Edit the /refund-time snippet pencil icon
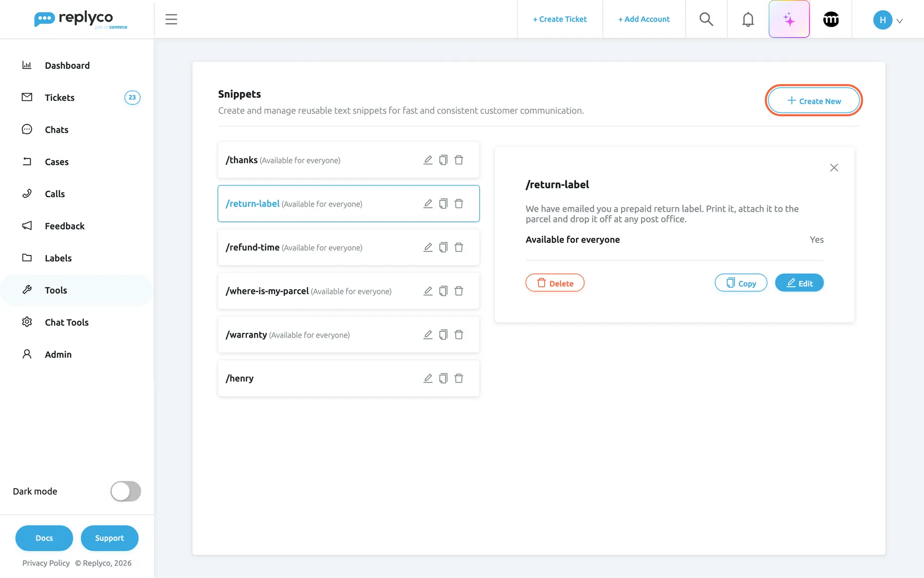Screen dimensions: 924x578 click(x=428, y=247)
